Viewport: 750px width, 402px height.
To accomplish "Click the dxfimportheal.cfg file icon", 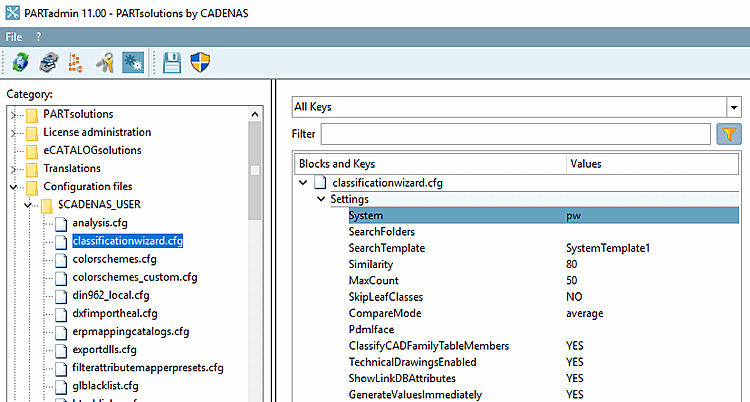I will tap(61, 314).
